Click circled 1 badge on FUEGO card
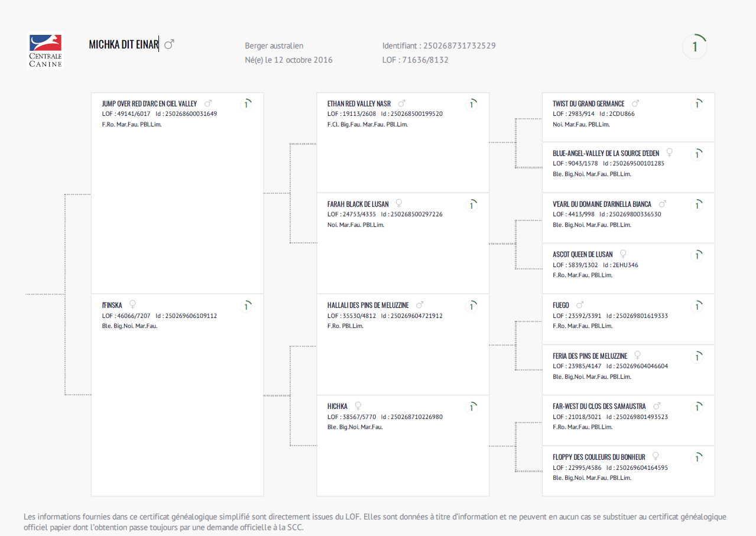 click(697, 307)
